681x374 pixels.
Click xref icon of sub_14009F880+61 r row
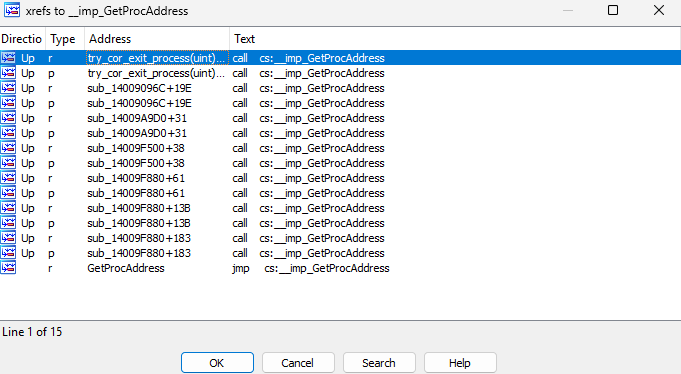(8, 178)
